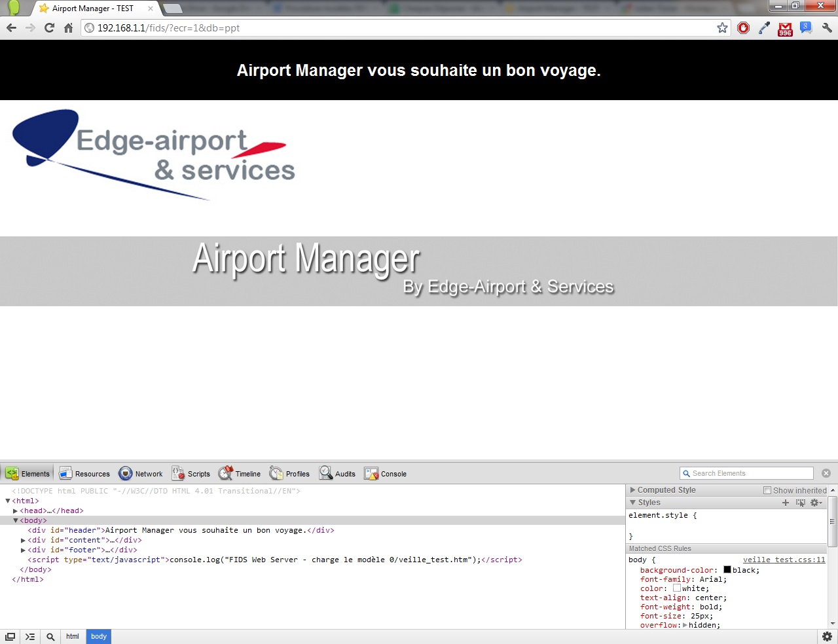This screenshot has width=838, height=644.
Task: Open the Gmail extension showing 996
Action: [785, 28]
